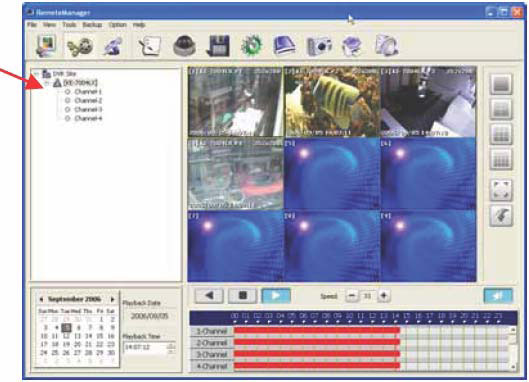Viewport: 529px width, 382px height.
Task: Click the floppy disk save icon
Action: (x=218, y=46)
